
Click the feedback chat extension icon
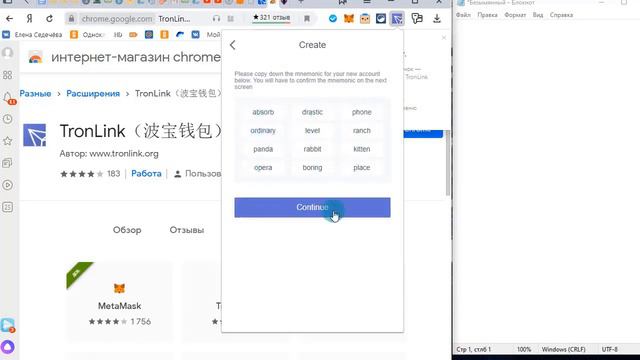417,18
